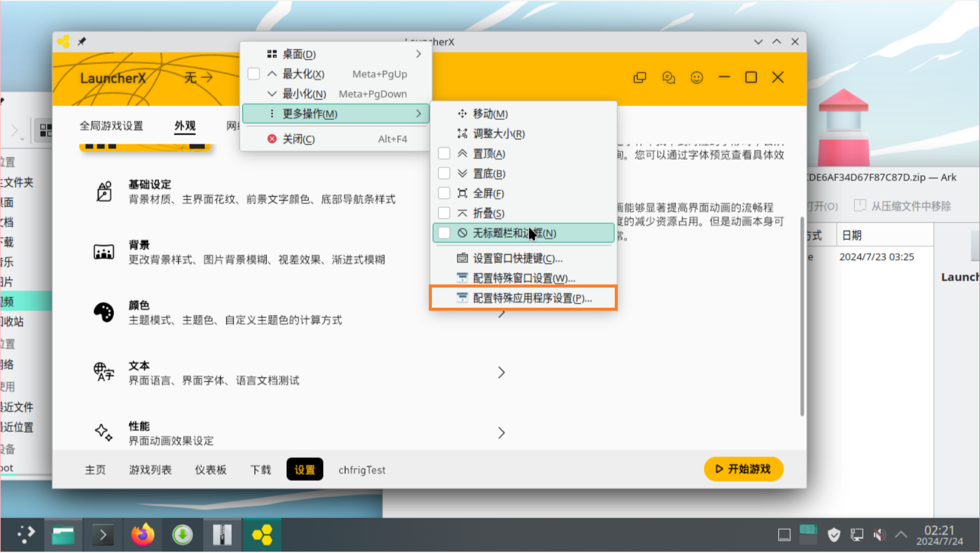Image resolution: width=980 pixels, height=553 pixels.
Task: Expand the 文本 row chevron
Action: click(501, 373)
